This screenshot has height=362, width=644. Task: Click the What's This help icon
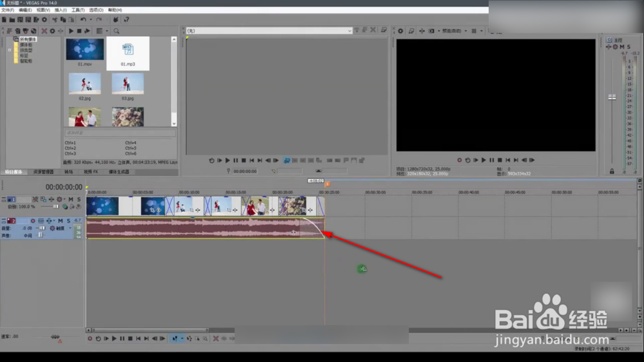click(126, 20)
